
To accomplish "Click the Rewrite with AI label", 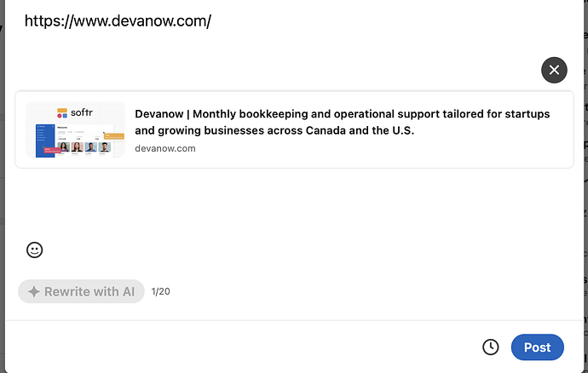I will pos(89,291).
